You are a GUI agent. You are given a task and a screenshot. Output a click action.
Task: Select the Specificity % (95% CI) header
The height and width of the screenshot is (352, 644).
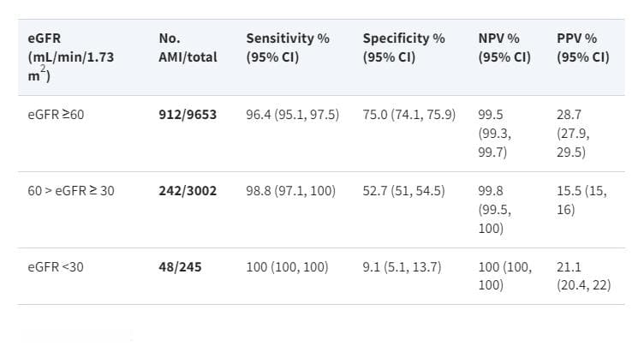[403, 48]
